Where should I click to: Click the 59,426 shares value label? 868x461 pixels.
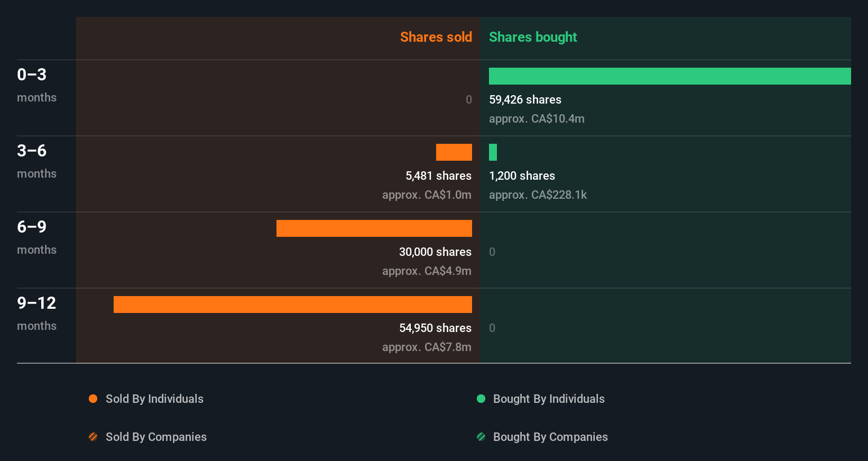525,99
